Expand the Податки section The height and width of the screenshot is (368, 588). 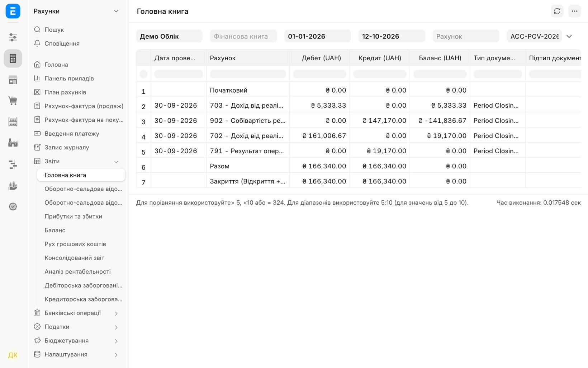point(116,327)
